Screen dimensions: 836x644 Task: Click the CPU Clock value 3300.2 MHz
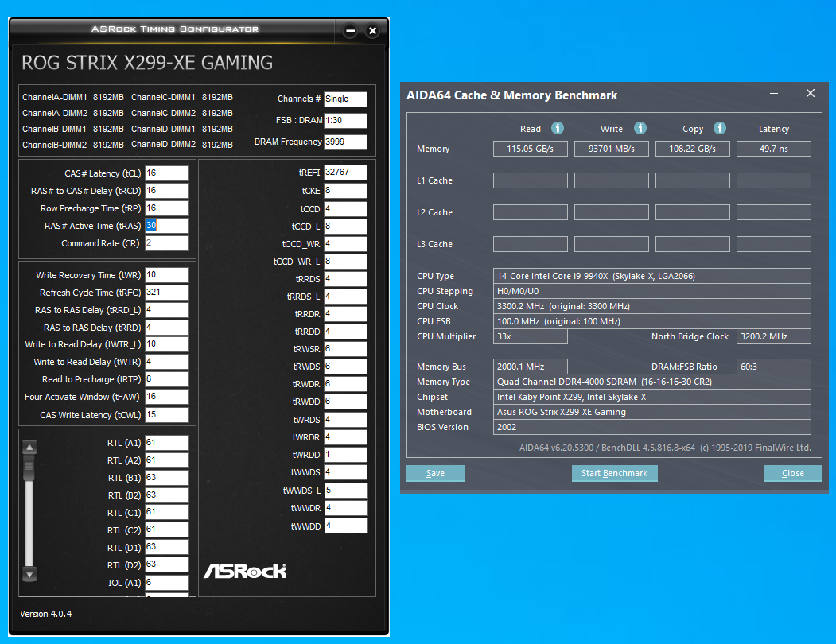pos(652,306)
